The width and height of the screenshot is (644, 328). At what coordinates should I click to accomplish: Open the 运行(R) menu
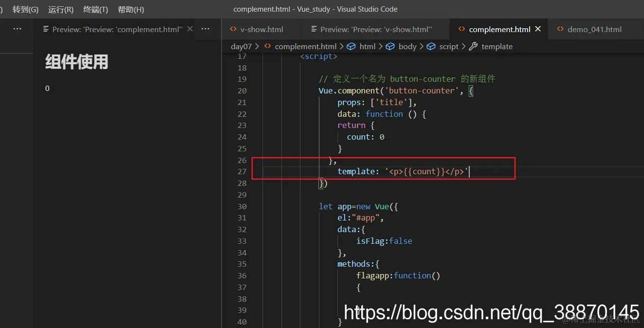(x=61, y=9)
